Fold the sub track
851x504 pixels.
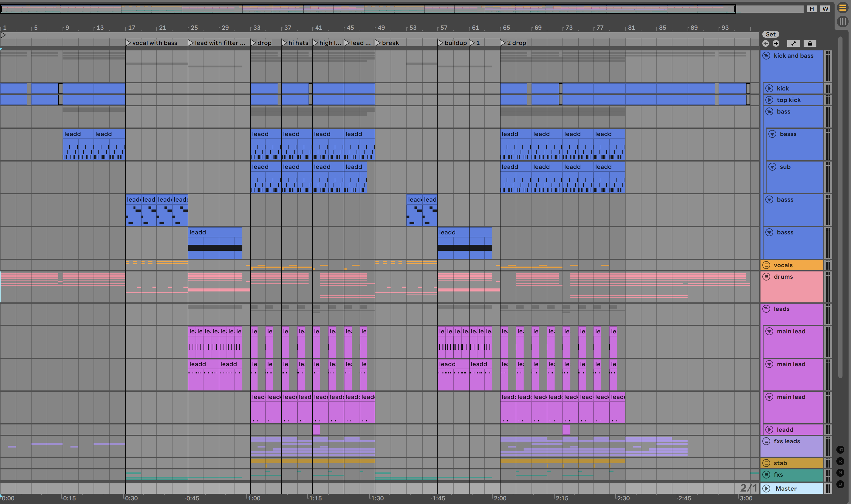click(x=773, y=167)
